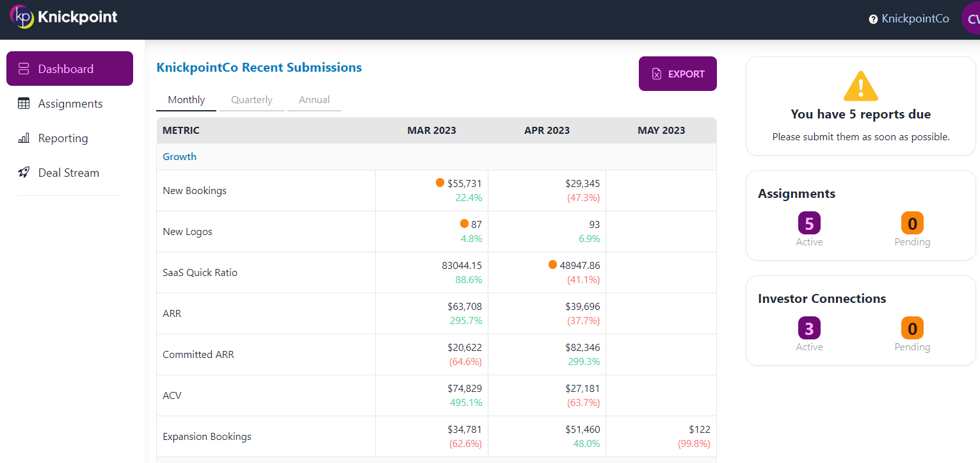Click ACV April value $27,181
The image size is (980, 463).
pyautogui.click(x=582, y=388)
